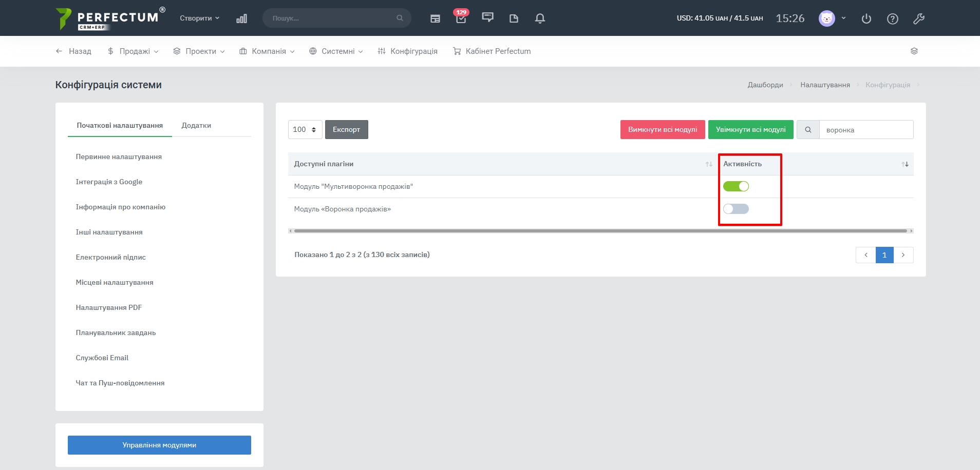Click the plugin search field containing воронка
This screenshot has height=470, width=980.
pyautogui.click(x=866, y=130)
